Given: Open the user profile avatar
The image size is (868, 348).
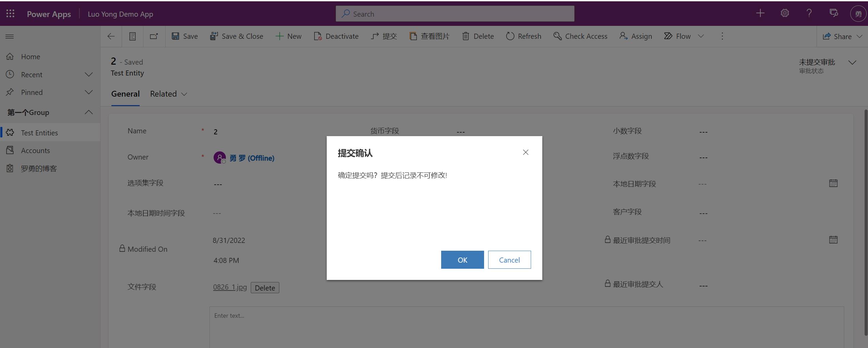Looking at the screenshot, I should point(858,14).
